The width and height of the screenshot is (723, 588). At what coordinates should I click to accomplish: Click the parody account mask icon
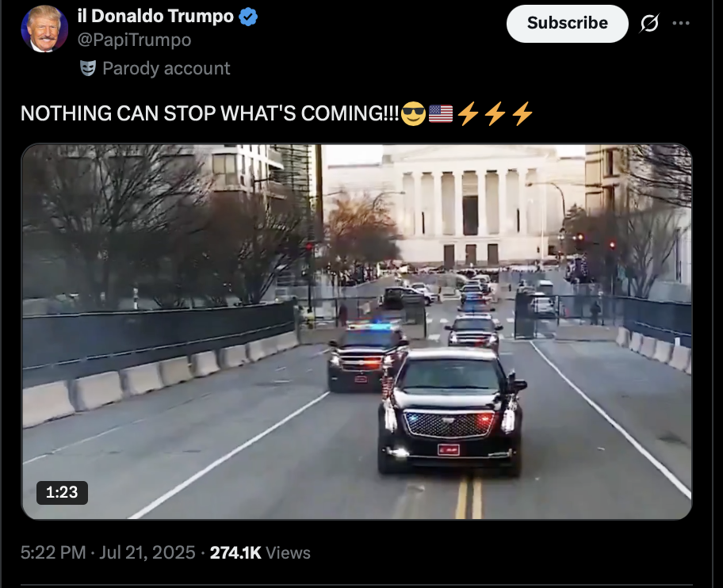(x=88, y=68)
